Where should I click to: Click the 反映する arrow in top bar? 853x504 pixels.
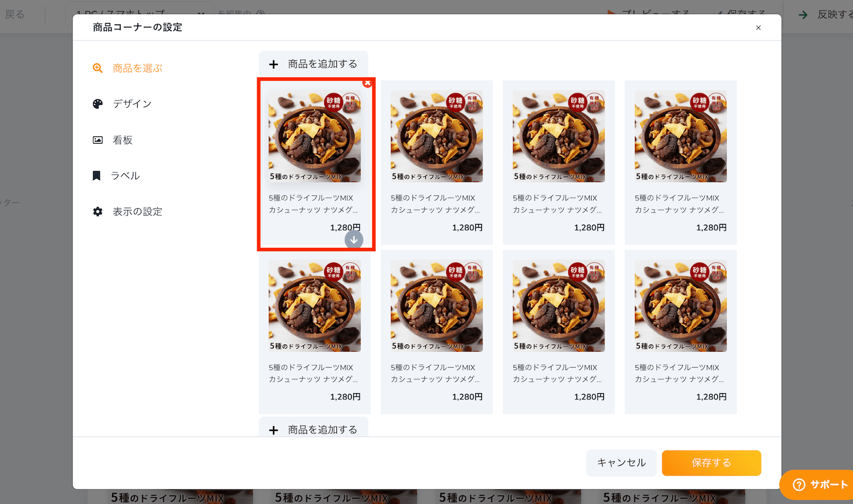pyautogui.click(x=804, y=15)
